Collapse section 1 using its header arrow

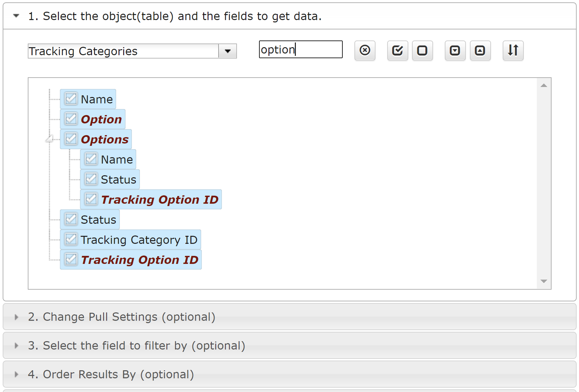(16, 16)
